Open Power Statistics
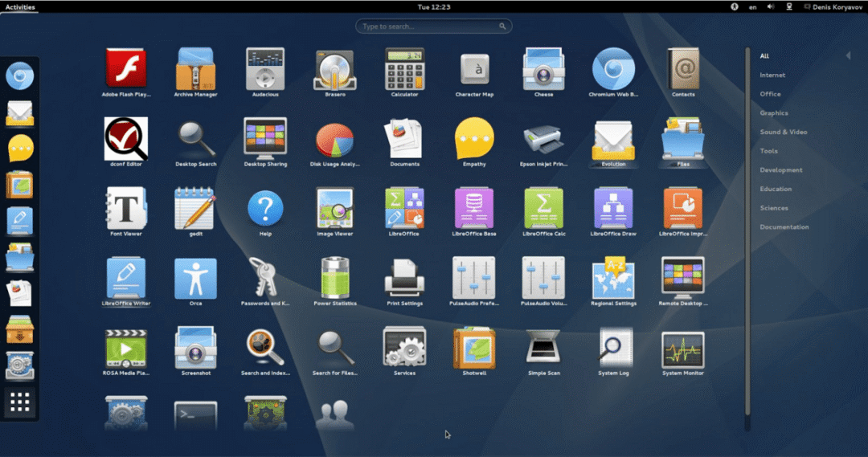This screenshot has height=457, width=868. [335, 282]
